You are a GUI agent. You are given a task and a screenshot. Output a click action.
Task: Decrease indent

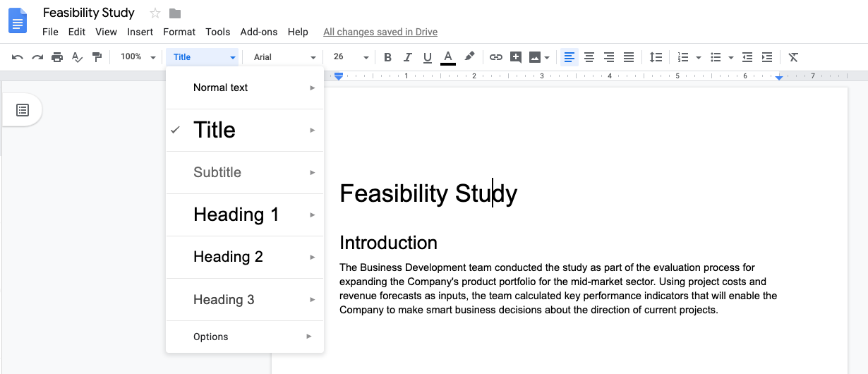click(747, 57)
